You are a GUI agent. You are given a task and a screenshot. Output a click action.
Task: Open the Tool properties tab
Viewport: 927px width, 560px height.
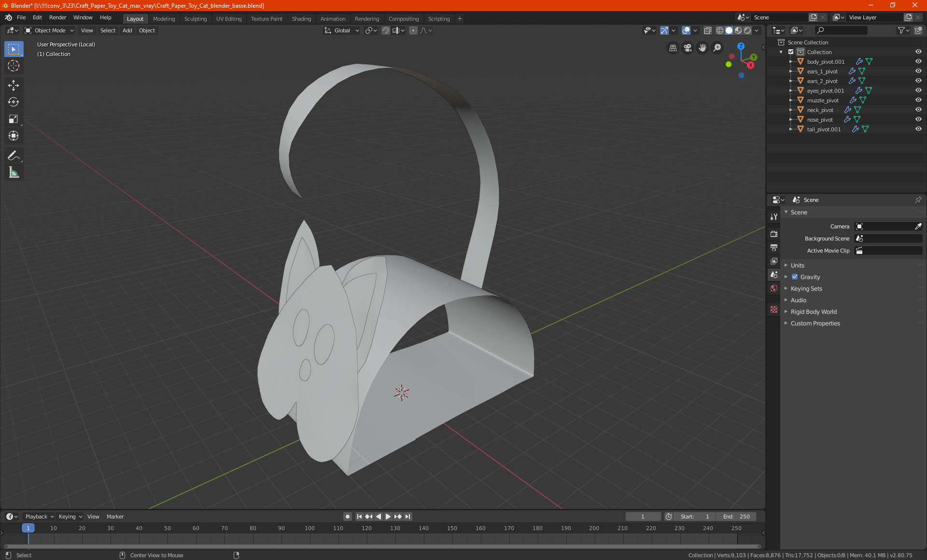774,217
